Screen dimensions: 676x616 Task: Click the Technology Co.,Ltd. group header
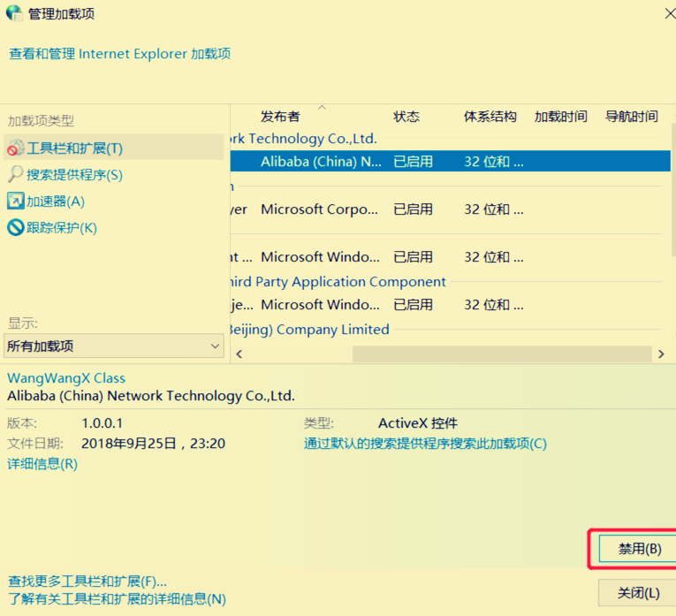pos(303,139)
